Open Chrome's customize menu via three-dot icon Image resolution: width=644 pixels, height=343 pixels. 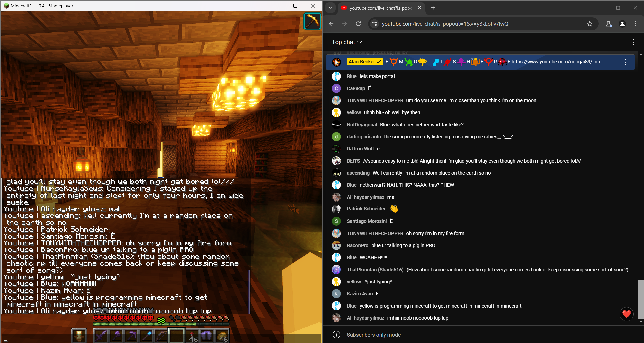pyautogui.click(x=636, y=24)
